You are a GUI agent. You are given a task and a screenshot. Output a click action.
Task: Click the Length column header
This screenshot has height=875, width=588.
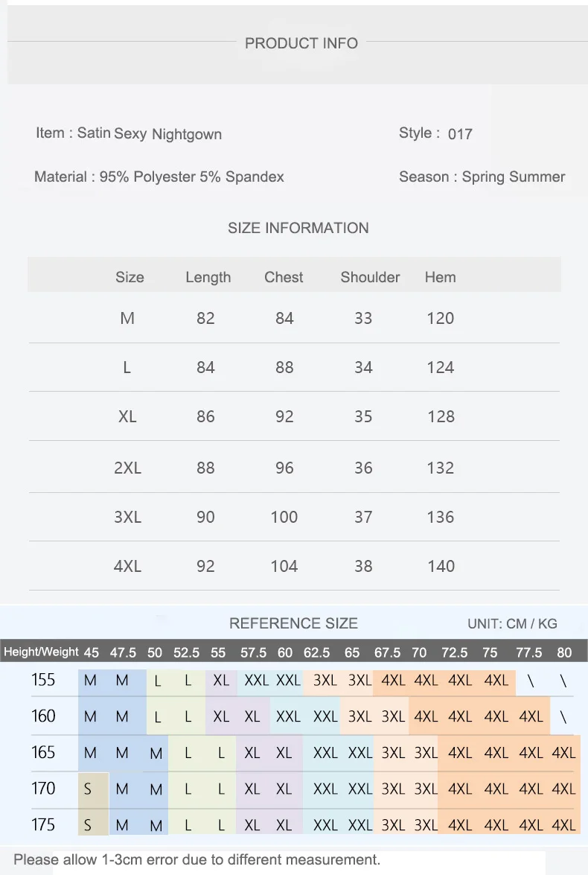point(208,277)
